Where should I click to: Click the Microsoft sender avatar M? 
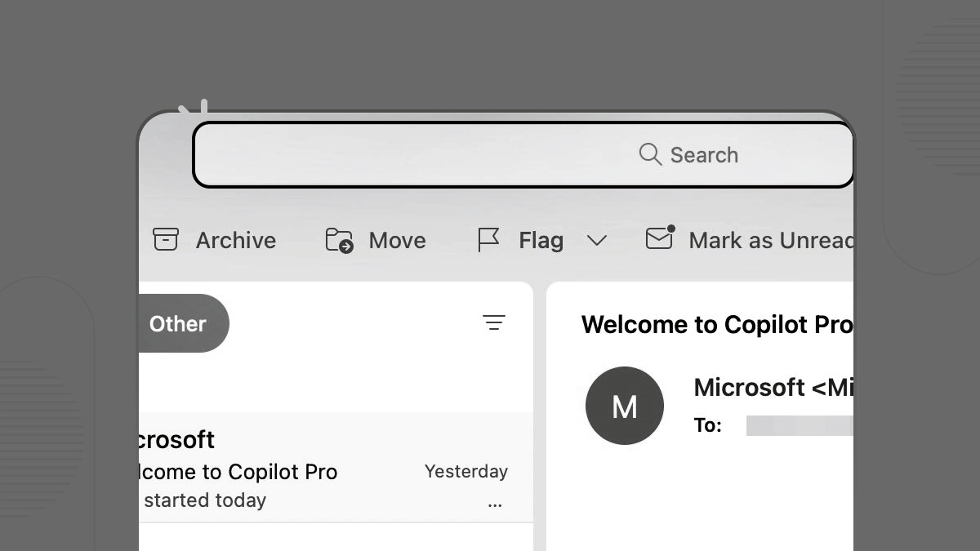coord(625,406)
